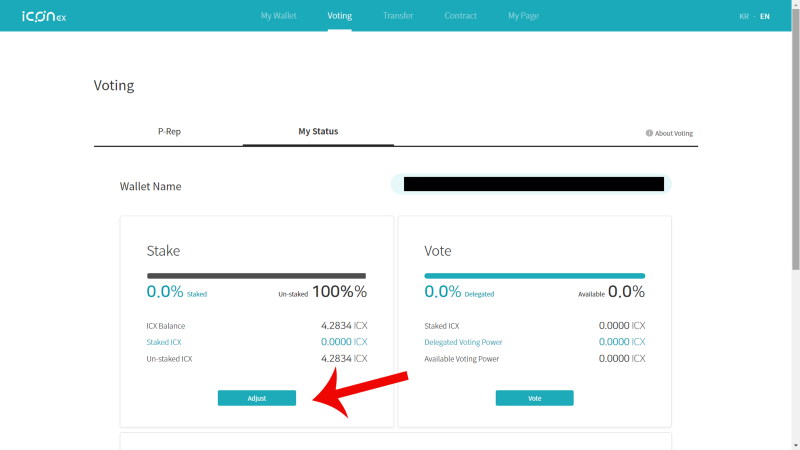Switch language to KR
The width and height of the screenshot is (800, 450).
pyautogui.click(x=744, y=16)
